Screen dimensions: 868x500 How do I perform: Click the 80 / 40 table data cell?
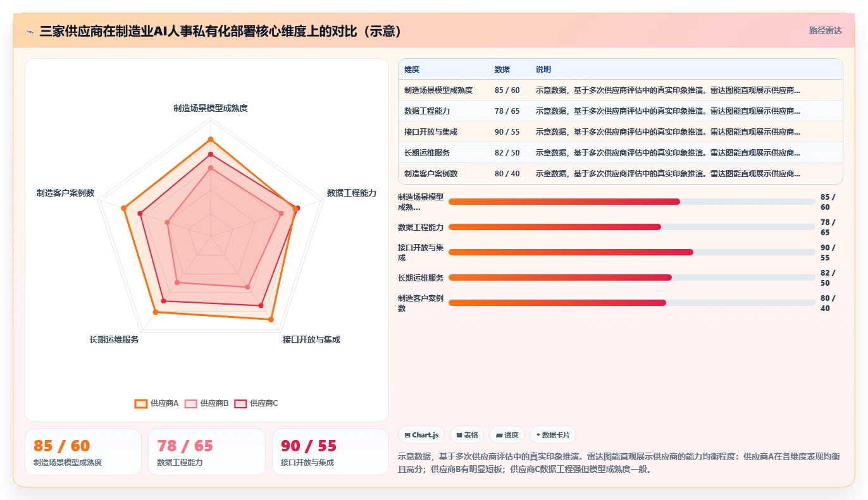507,174
